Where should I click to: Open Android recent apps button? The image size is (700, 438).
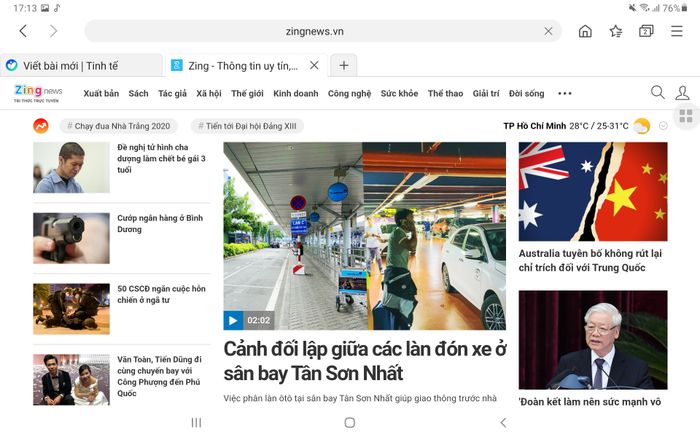pyautogui.click(x=196, y=422)
